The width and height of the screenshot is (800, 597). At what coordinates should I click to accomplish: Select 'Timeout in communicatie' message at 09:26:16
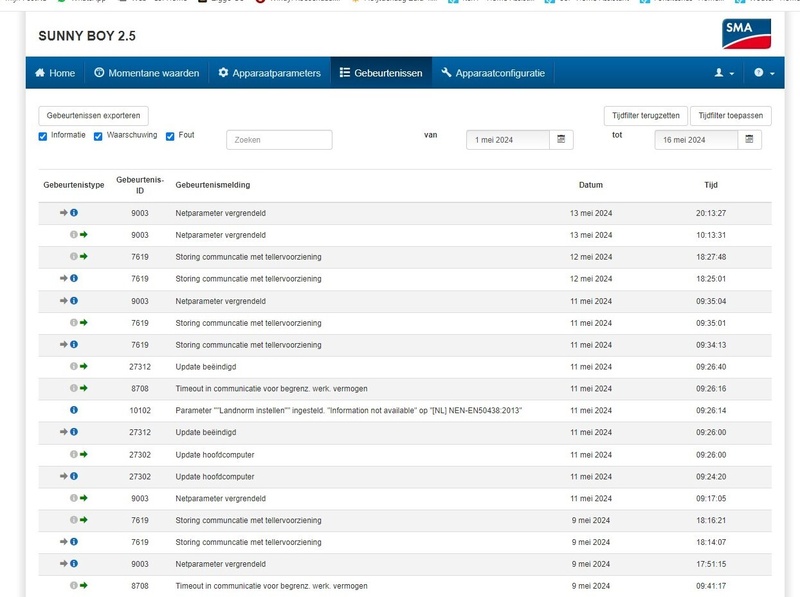pos(271,389)
